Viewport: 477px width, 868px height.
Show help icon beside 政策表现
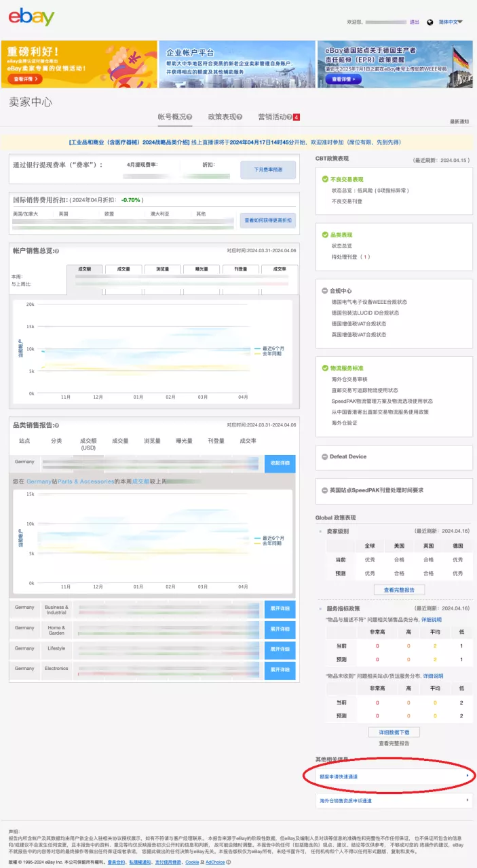point(240,117)
